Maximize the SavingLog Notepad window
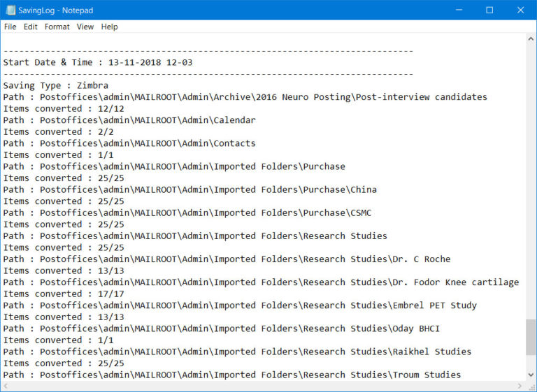537x392 pixels. pos(489,10)
